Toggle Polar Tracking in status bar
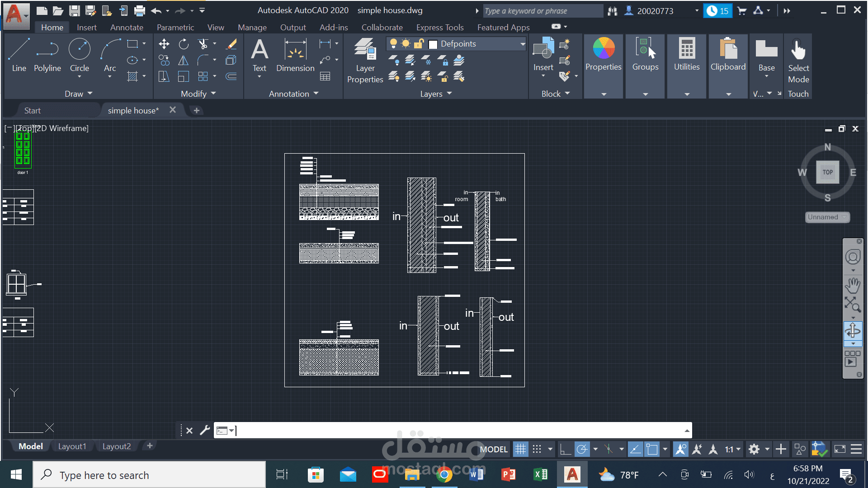Screen dimensions: 868x488 pyautogui.click(x=582, y=449)
